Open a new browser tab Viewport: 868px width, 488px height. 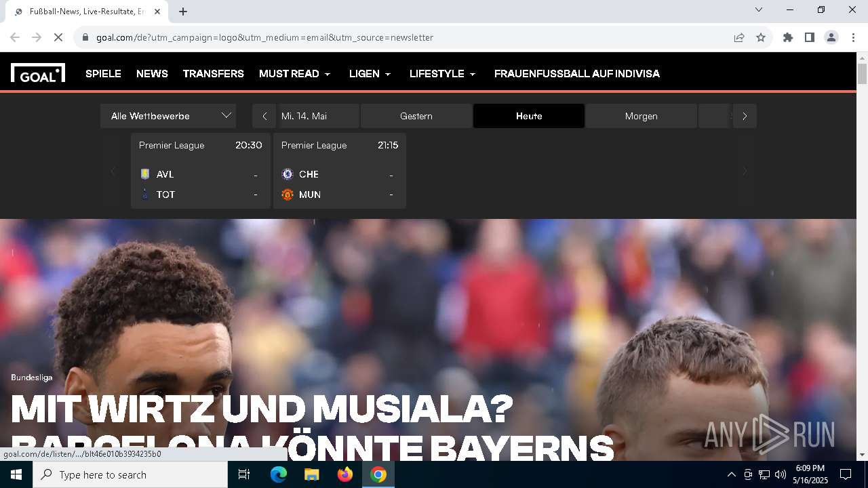tap(183, 12)
